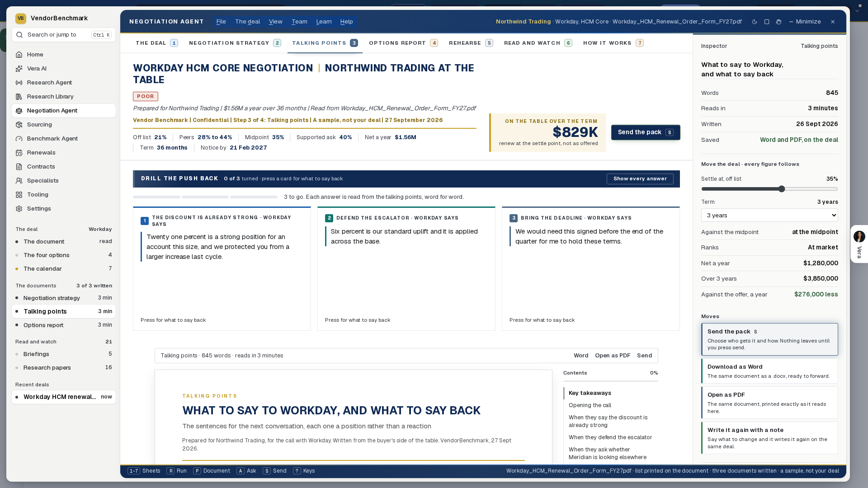868x488 pixels.
Task: Click Word in the document toolbar
Action: 581,356
